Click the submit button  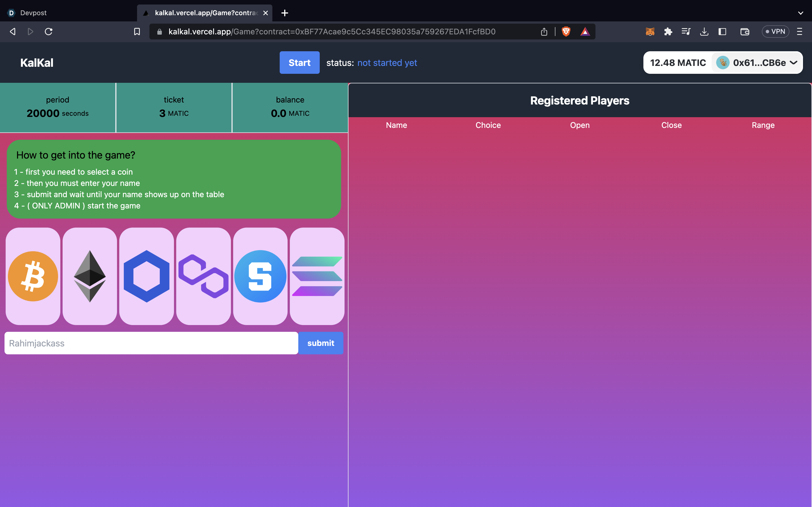click(x=321, y=343)
